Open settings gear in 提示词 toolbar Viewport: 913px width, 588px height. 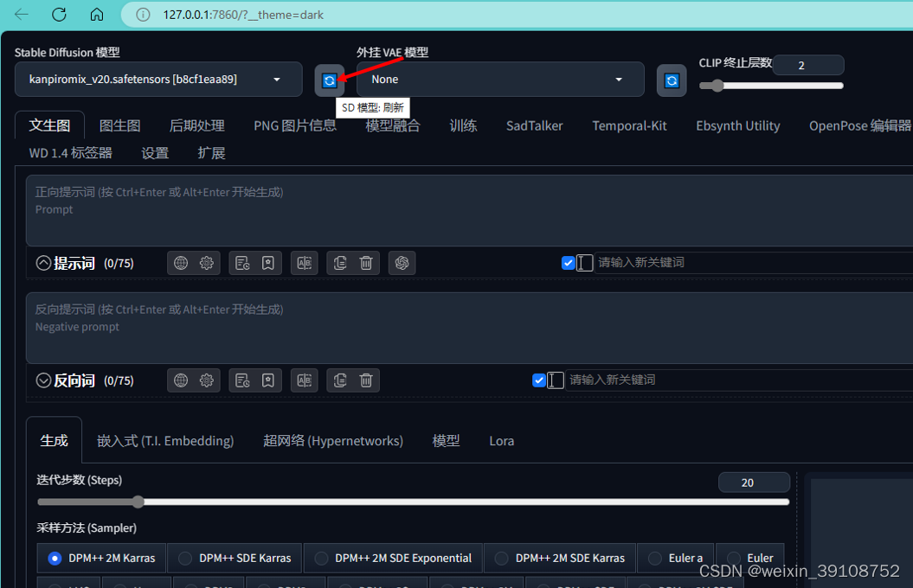tap(207, 263)
